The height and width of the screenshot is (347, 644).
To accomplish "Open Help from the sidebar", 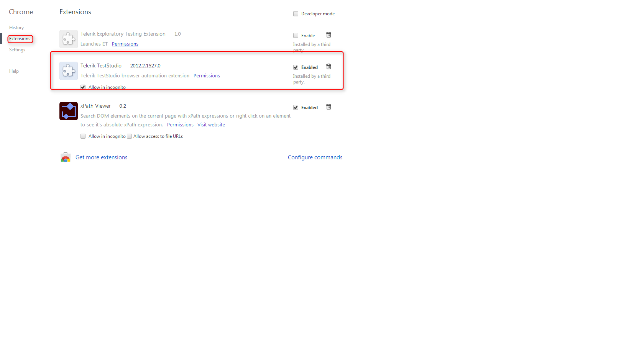I will [14, 71].
